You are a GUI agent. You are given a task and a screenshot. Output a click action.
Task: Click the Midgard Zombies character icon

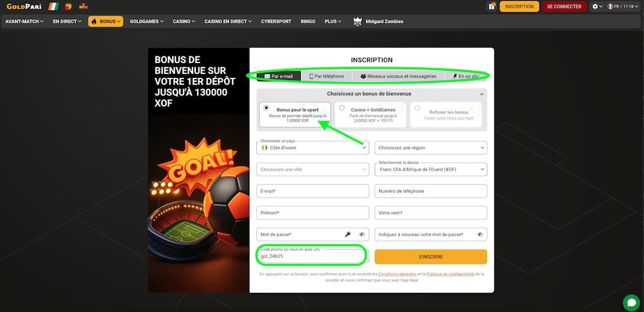click(357, 21)
